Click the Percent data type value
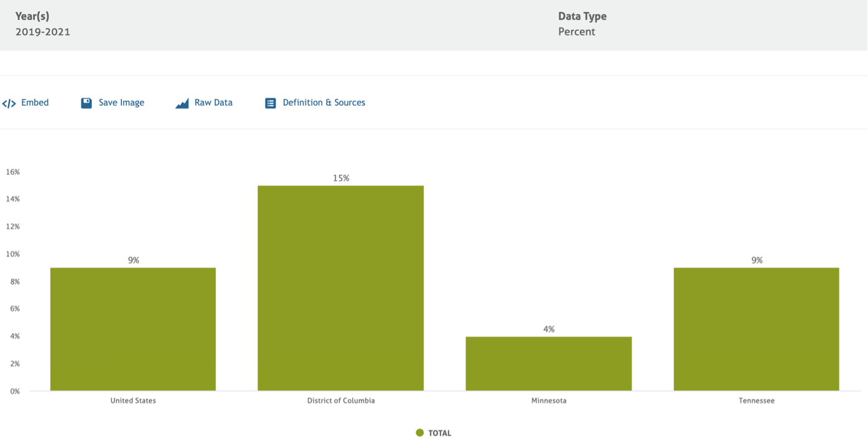868x446 pixels. (x=577, y=32)
